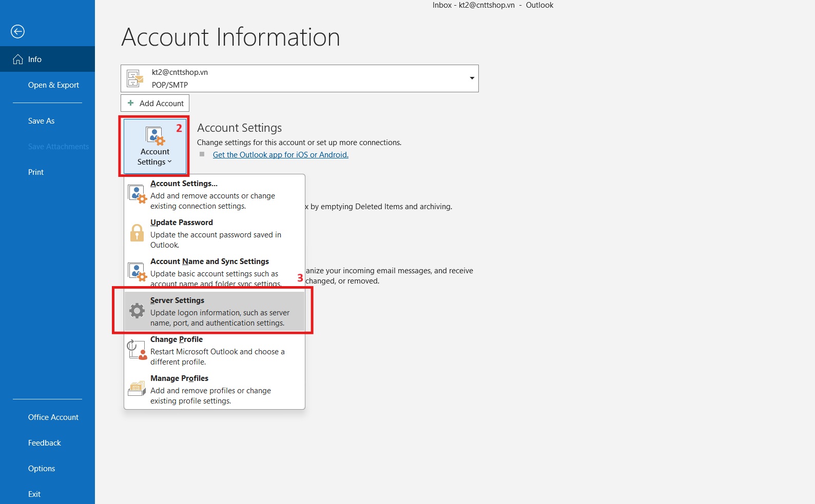
Task: Click the Manage Profiles folders icon
Action: 137,389
